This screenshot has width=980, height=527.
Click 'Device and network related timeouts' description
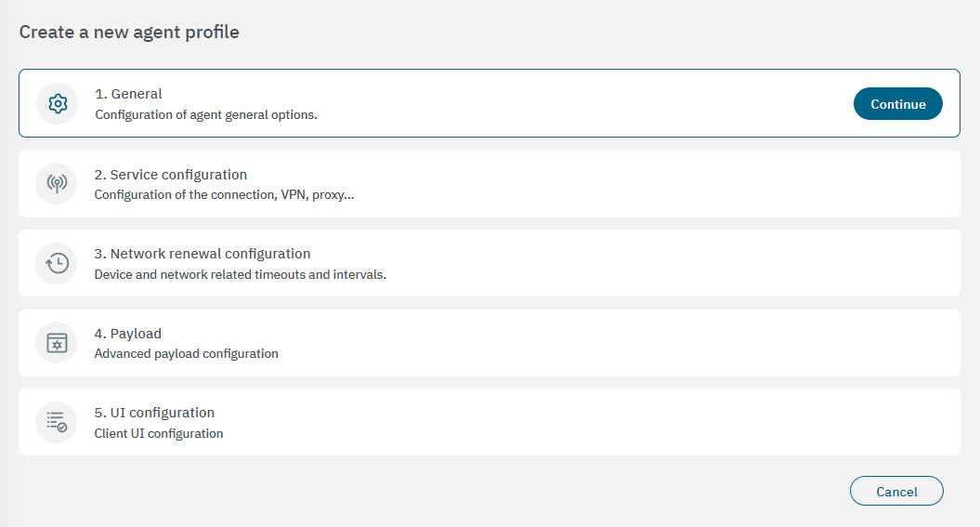[x=240, y=275]
